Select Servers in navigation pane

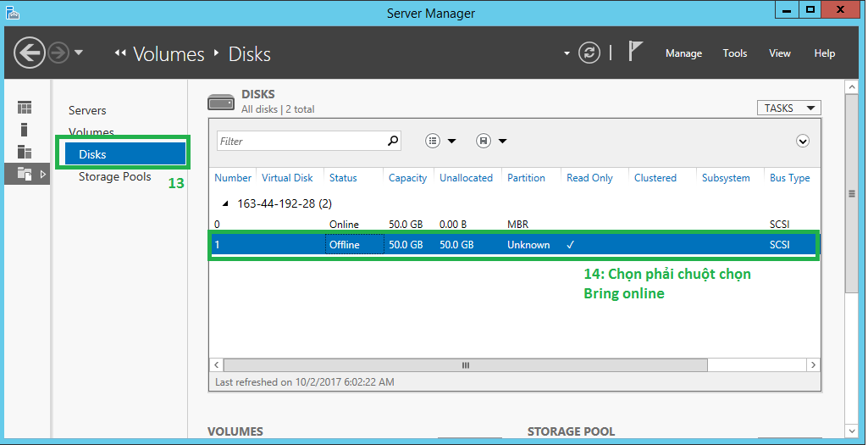[87, 110]
